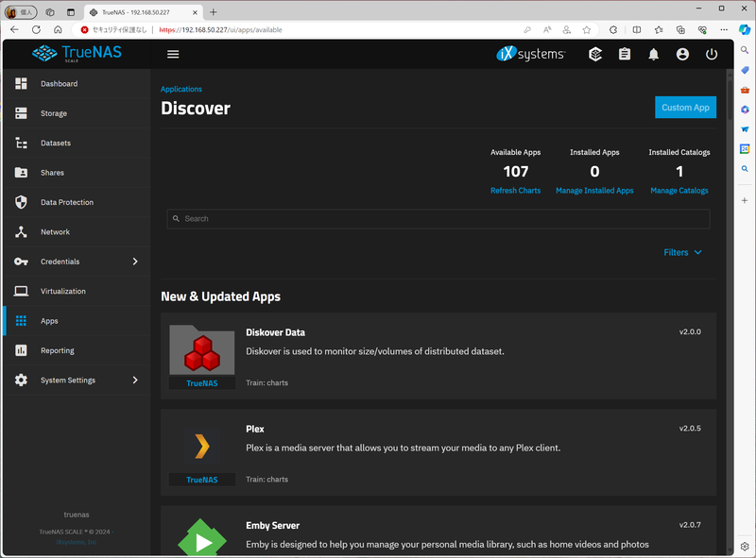
Task: Toggle the hamburger sidebar menu
Action: pyautogui.click(x=173, y=54)
